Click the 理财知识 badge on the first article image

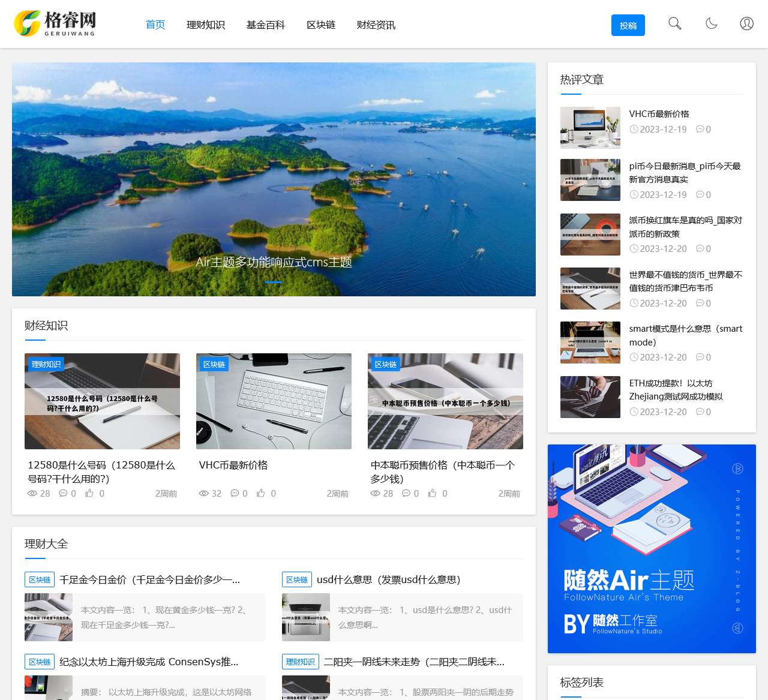(46, 364)
